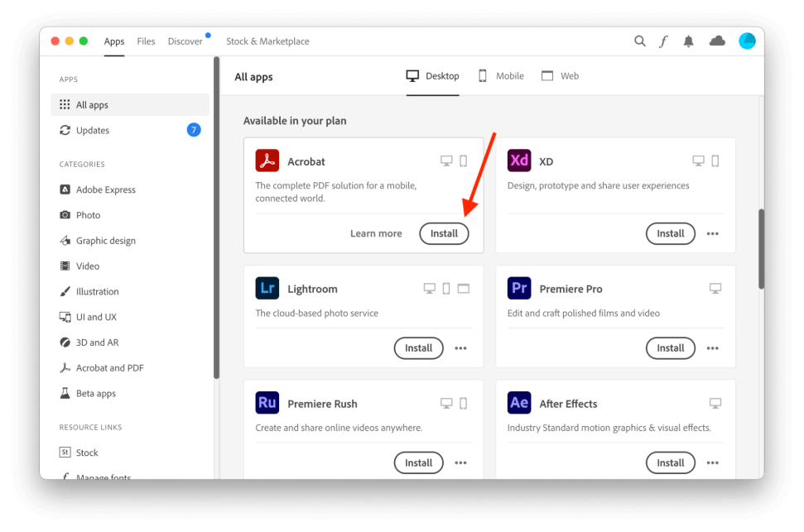The image size is (804, 532).
Task: Click the After Effects app icon
Action: [519, 403]
